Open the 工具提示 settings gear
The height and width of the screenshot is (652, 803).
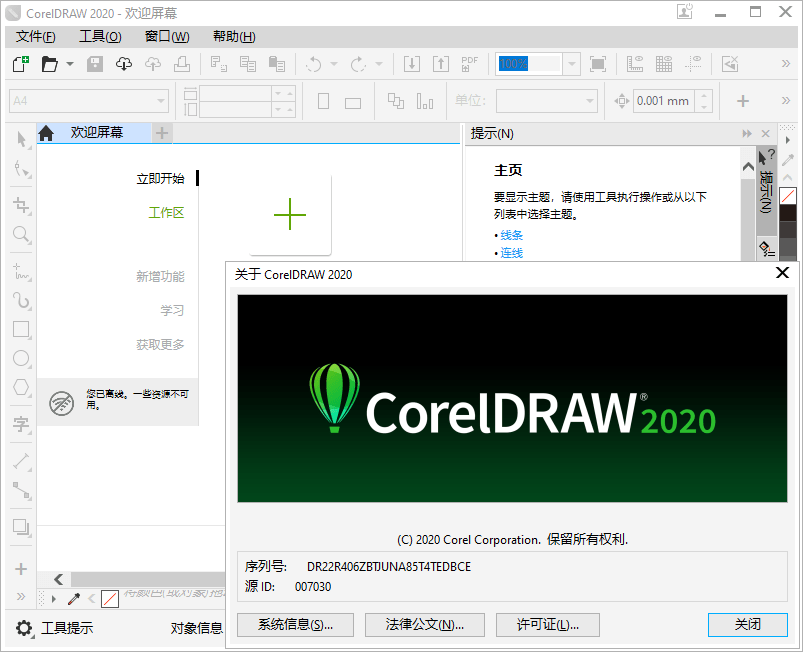24,628
